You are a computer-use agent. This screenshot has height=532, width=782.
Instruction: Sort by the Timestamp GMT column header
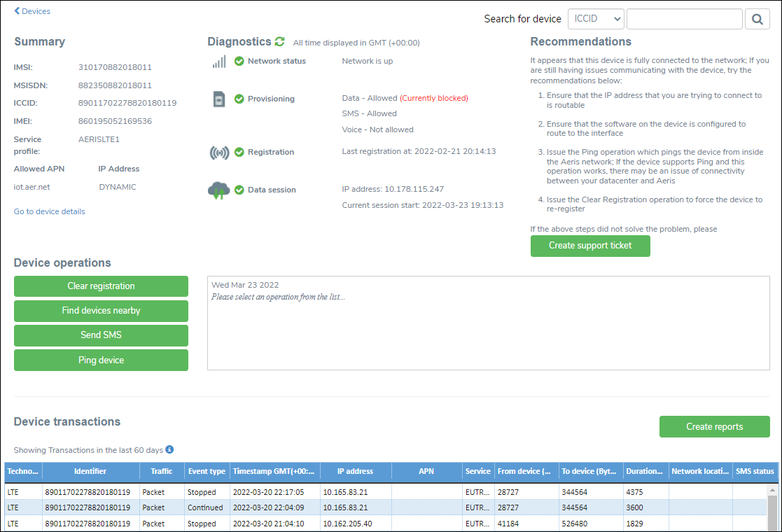pyautogui.click(x=274, y=471)
